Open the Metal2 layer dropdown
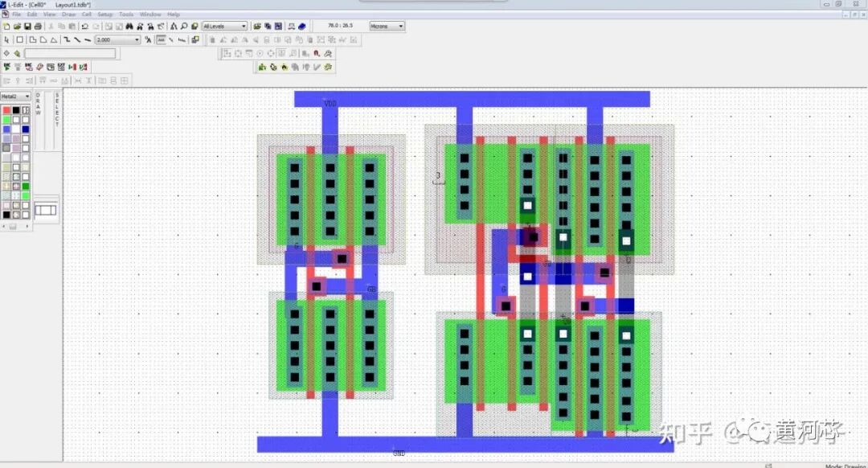Screen dimensions: 868x468 pos(15,96)
